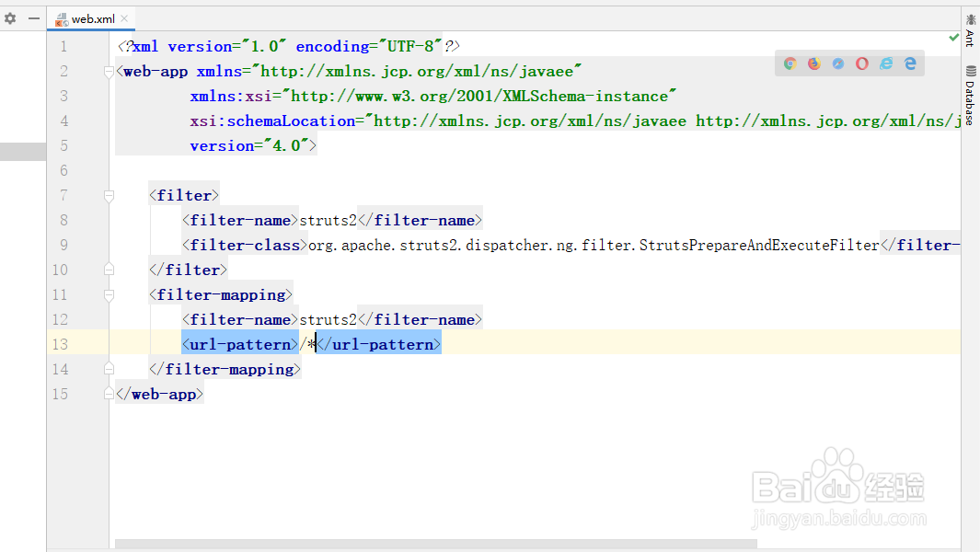
Task: Open preview in Safari browser icon
Action: pyautogui.click(x=838, y=63)
